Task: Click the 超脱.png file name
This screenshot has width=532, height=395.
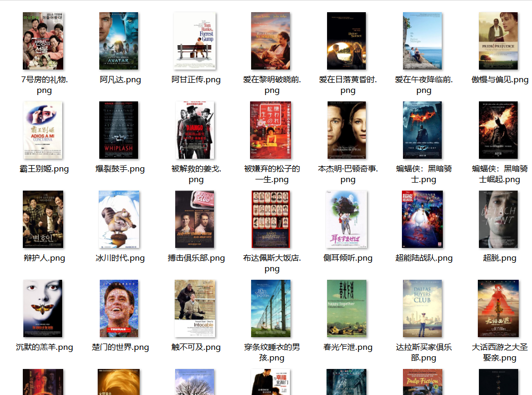Action: 500,258
